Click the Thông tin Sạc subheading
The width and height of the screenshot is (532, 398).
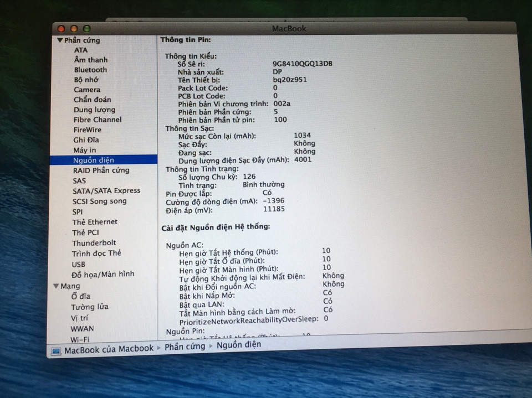(190, 128)
